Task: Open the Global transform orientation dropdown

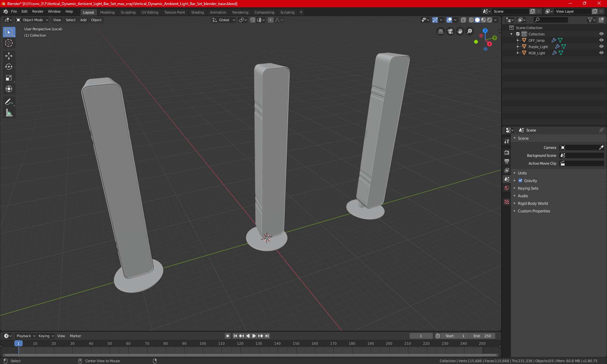Action: tap(224, 20)
